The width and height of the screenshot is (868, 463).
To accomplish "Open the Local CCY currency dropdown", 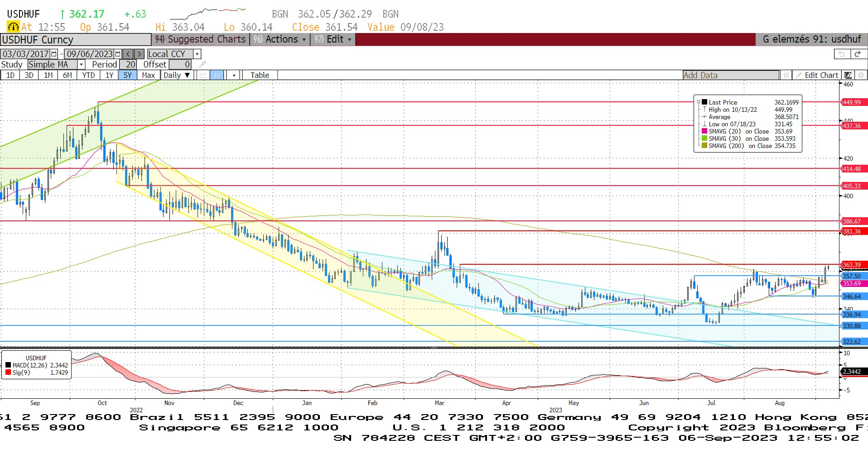I will coord(197,54).
